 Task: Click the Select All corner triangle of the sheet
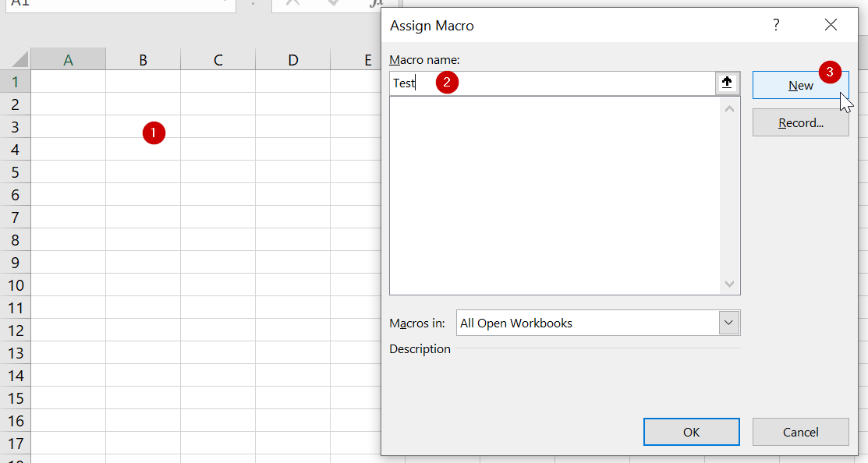16,59
